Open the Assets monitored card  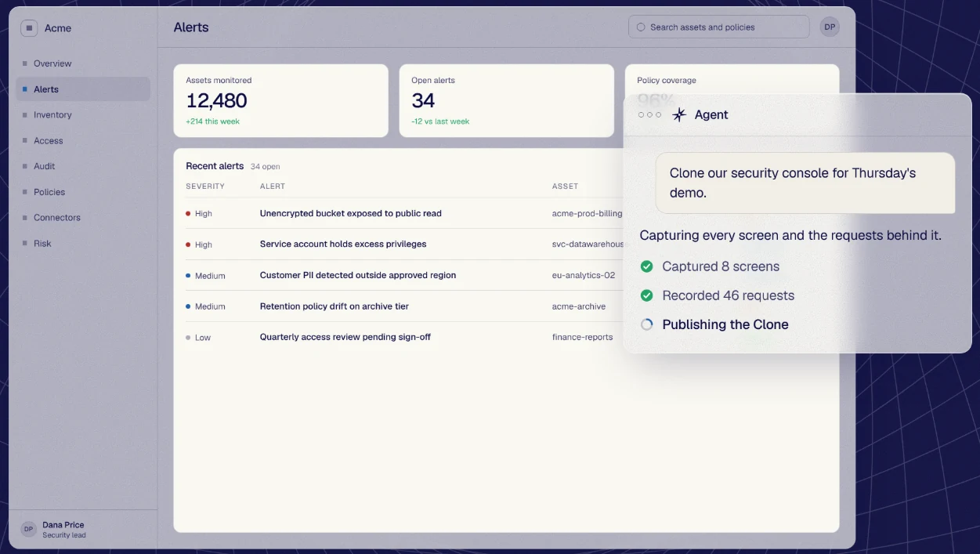coord(280,100)
